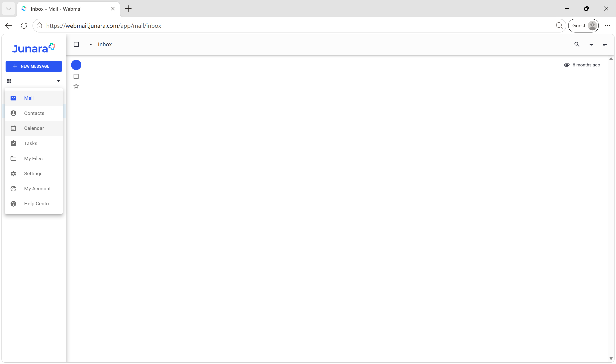Go to Tasks in the app menu
Screen dimensions: 616x364
pyautogui.click(x=34, y=143)
